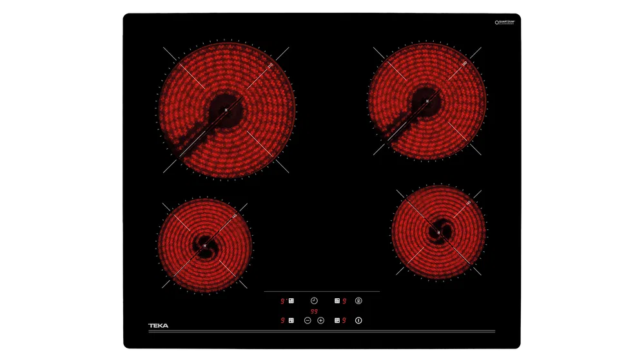The width and height of the screenshot is (644, 362).
Task: Click the front-right zone power level 9 display
Action: [344, 321]
